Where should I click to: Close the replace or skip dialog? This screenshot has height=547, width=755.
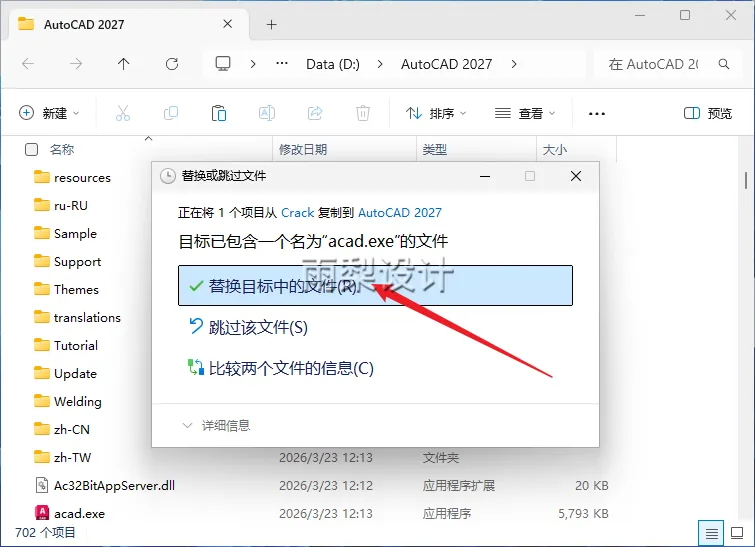tap(576, 176)
